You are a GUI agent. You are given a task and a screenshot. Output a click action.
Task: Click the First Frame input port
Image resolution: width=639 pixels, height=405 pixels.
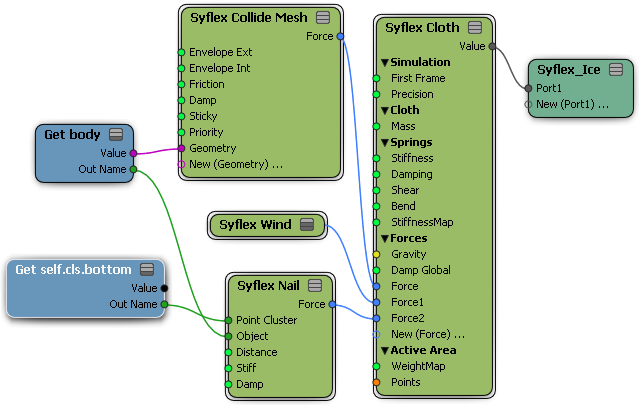[377, 78]
